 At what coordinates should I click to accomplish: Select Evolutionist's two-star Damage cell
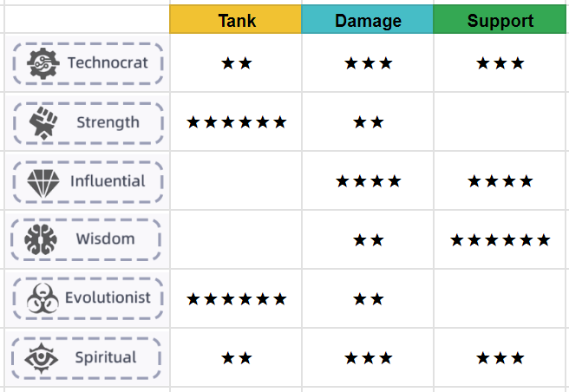367,298
